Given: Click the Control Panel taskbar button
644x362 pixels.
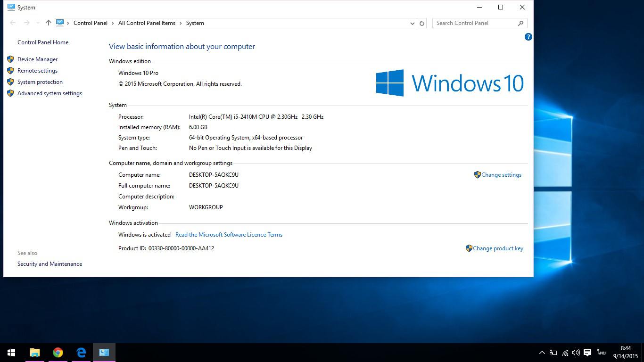Looking at the screenshot, I should (104, 353).
